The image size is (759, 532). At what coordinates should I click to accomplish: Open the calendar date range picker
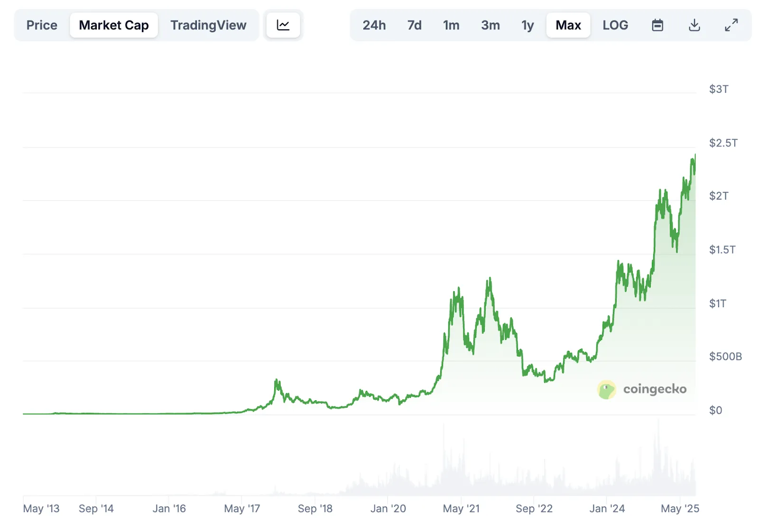pos(657,25)
